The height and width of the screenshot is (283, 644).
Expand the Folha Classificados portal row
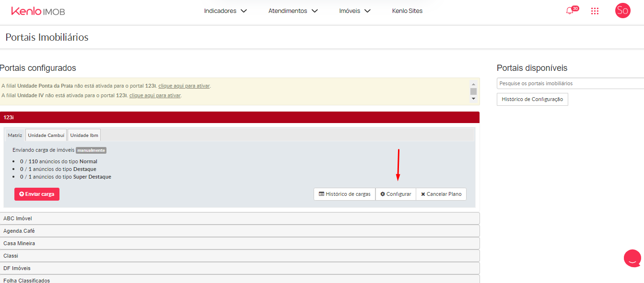(x=240, y=279)
